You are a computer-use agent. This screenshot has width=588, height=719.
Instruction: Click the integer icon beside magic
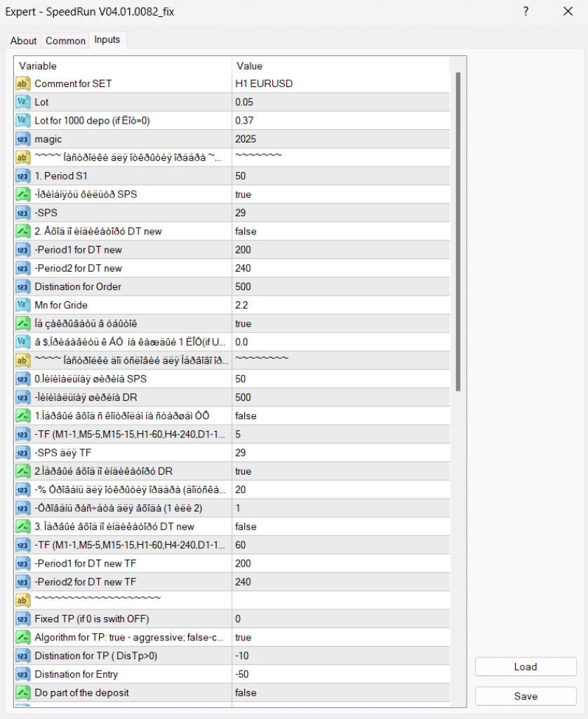click(x=22, y=139)
